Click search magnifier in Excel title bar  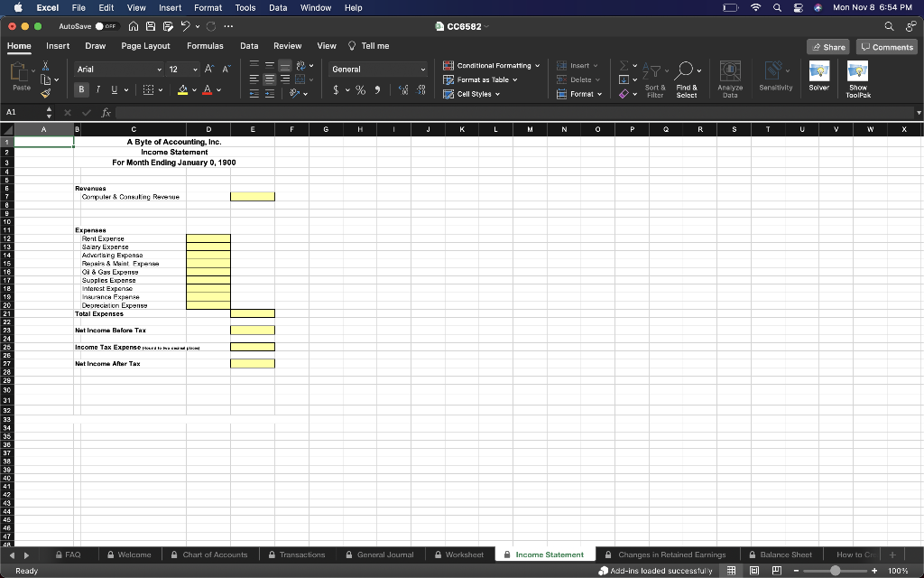[x=889, y=26]
